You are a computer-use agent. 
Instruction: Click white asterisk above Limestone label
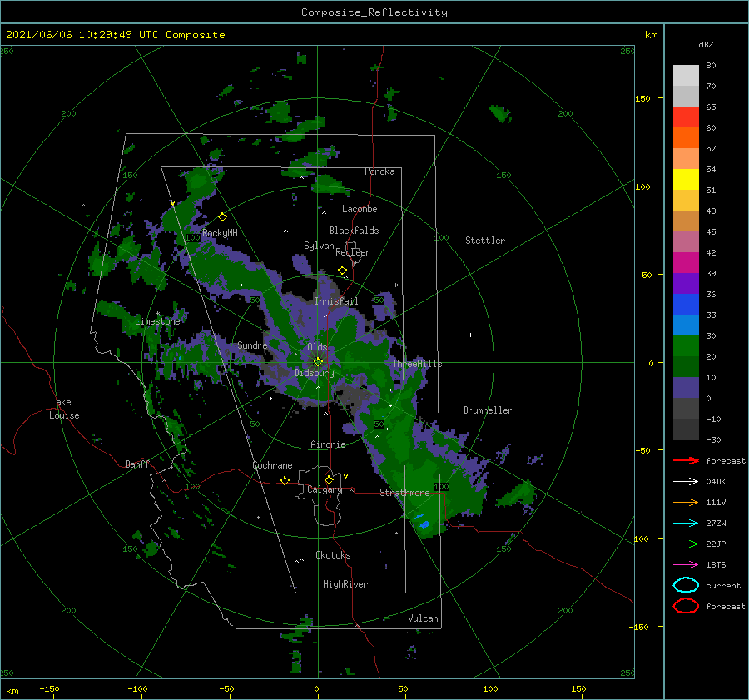157,314
